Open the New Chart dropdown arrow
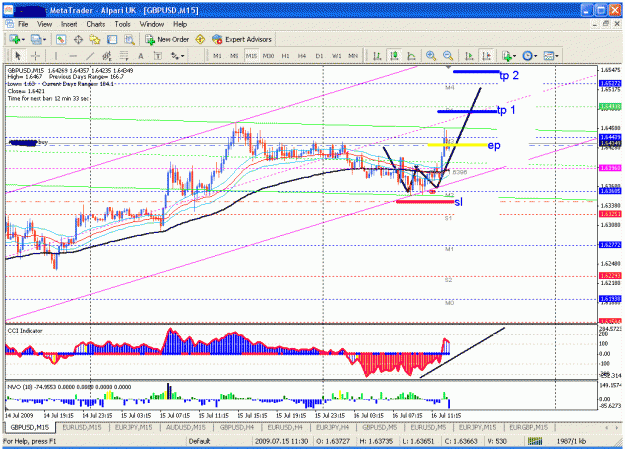Screen dimensions: 625x449 pyautogui.click(x=23, y=39)
